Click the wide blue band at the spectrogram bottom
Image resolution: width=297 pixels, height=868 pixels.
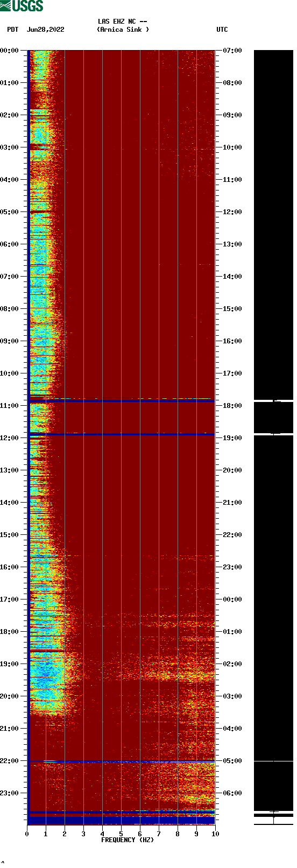[x=122, y=820]
